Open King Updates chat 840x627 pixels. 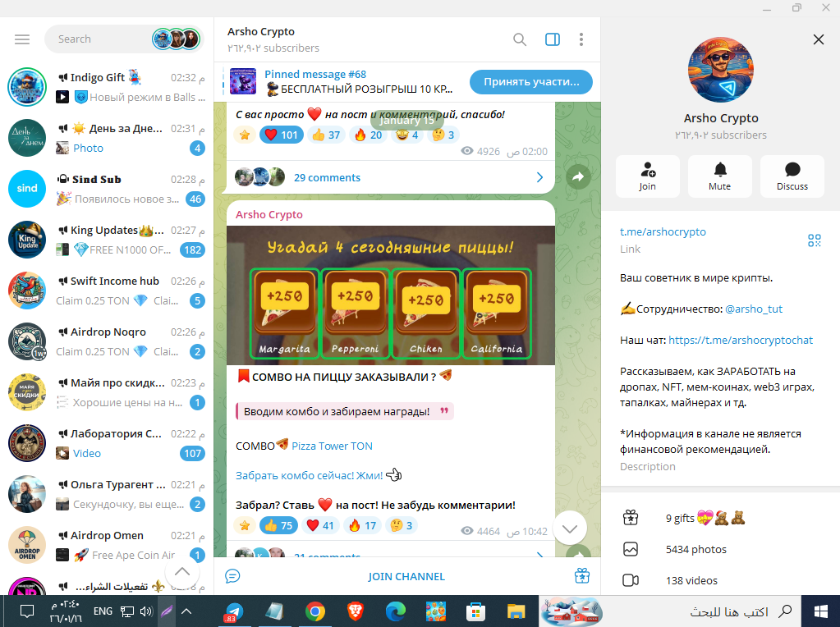pos(107,240)
